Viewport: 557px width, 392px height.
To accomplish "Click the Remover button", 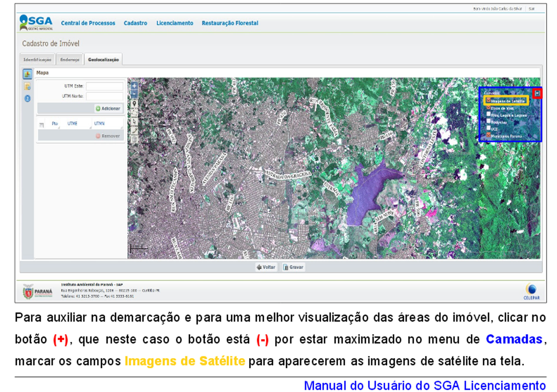I will 108,136.
